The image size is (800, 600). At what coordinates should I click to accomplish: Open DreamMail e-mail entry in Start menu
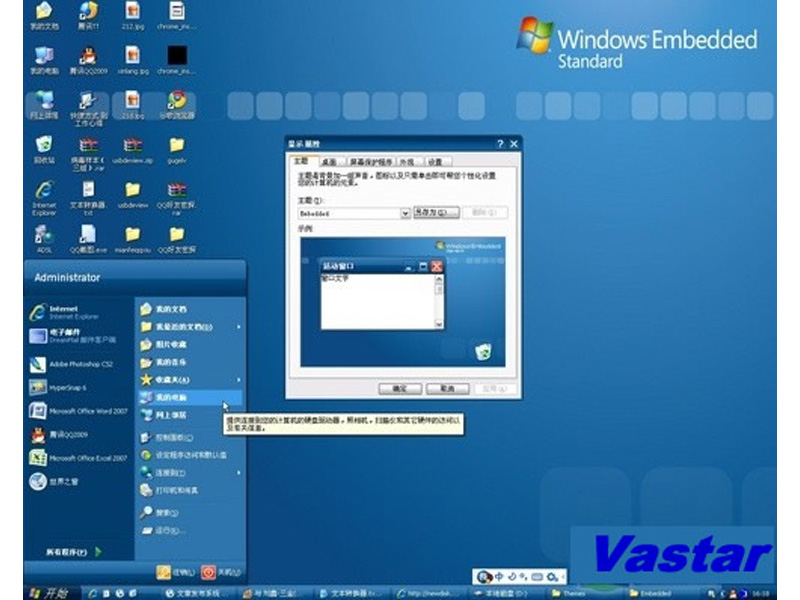[72, 336]
